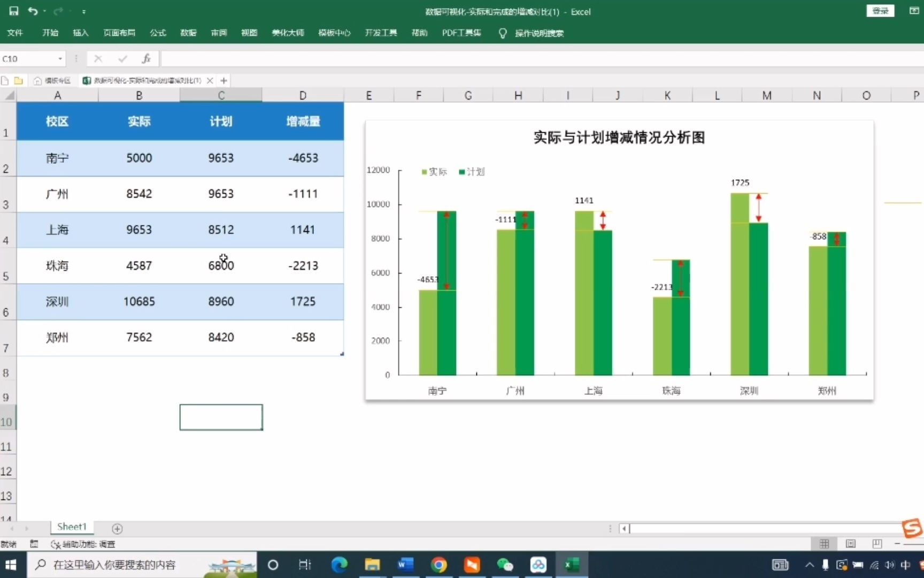924x578 pixels.
Task: Switch to the 插入 ribbon tab
Action: tap(81, 33)
